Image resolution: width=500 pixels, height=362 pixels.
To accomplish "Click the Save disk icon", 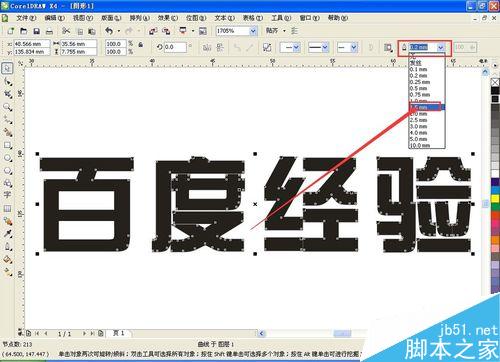I will [x=36, y=31].
